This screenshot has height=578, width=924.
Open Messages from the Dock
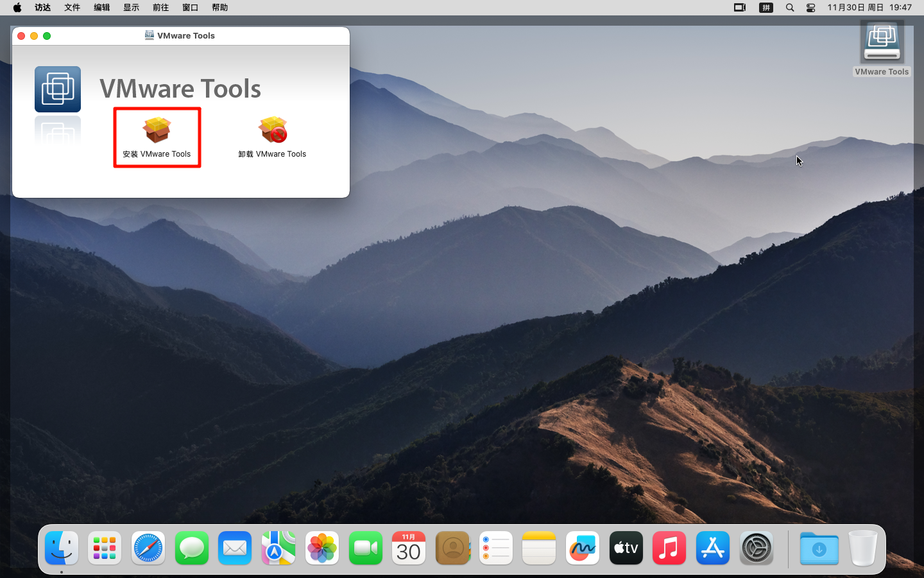[x=192, y=548]
